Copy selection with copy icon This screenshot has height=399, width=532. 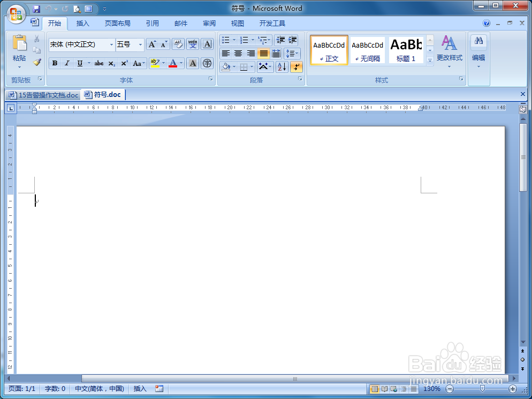click(37, 50)
